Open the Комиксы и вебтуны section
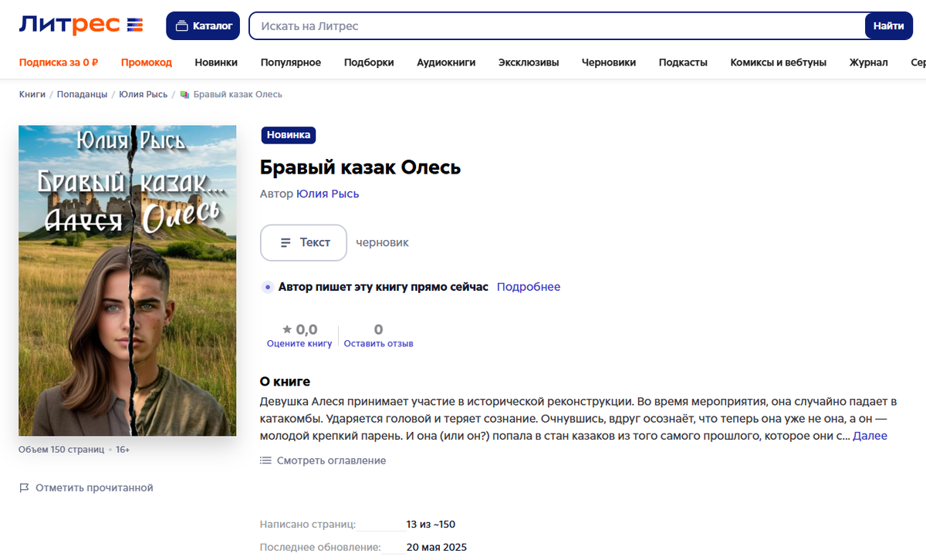The width and height of the screenshot is (926, 560). 779,62
